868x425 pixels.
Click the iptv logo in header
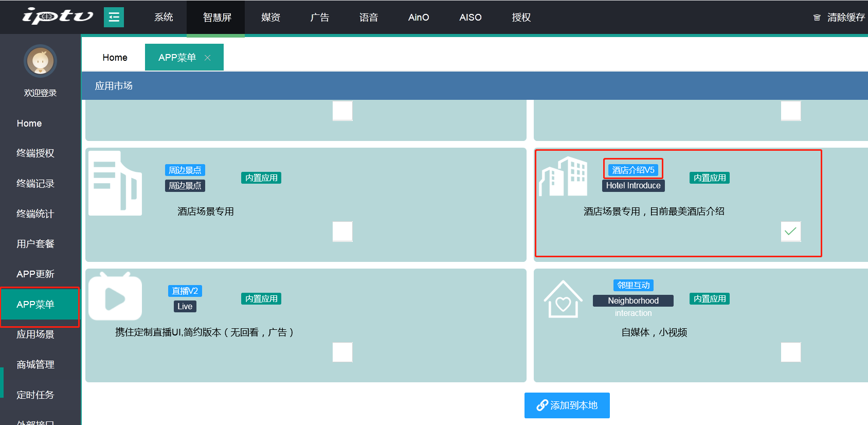(57, 16)
